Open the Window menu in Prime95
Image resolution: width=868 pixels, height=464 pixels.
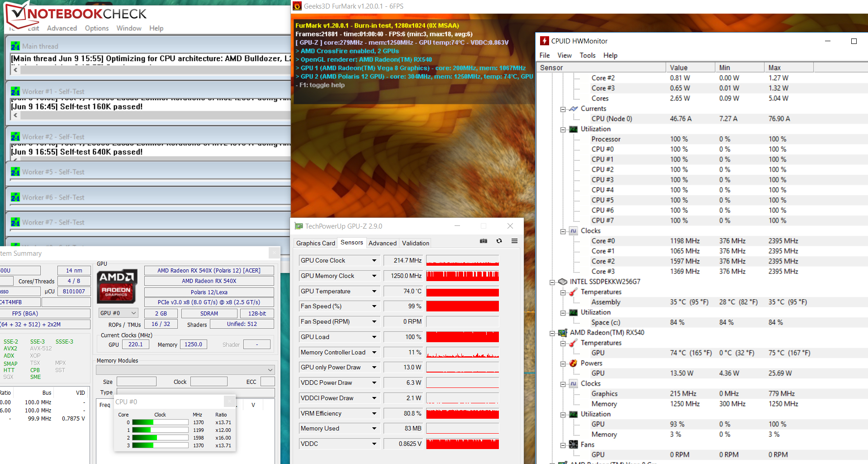click(x=129, y=28)
